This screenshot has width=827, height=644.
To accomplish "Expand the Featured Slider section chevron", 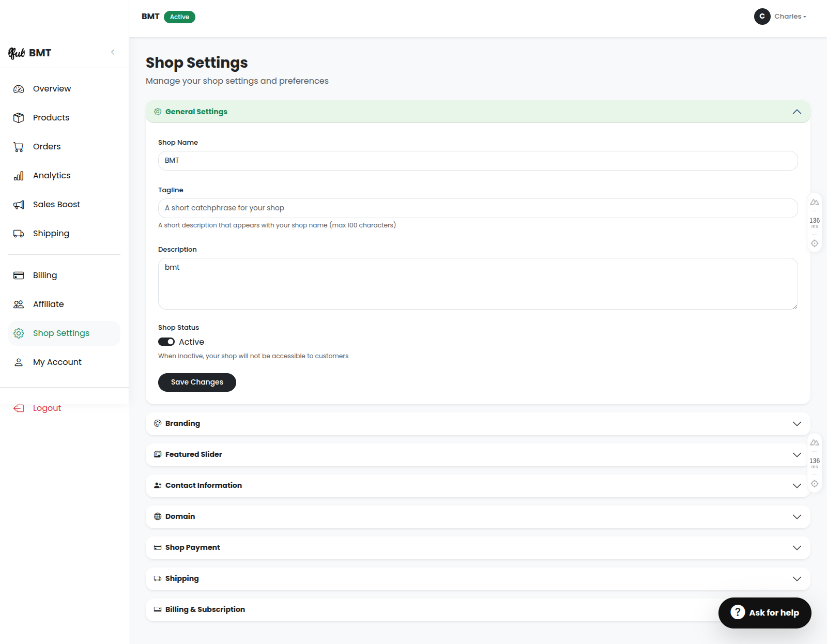I will click(x=797, y=455).
